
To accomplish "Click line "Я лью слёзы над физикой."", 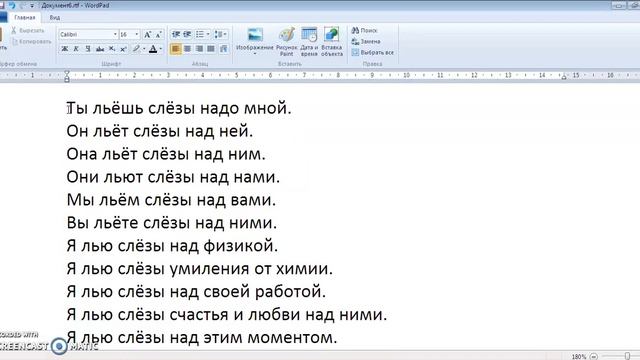I will 172,246.
